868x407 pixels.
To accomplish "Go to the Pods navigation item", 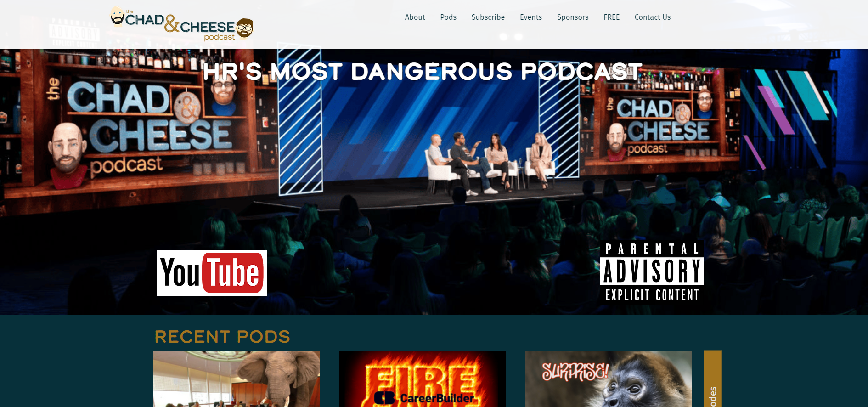I will [x=448, y=17].
